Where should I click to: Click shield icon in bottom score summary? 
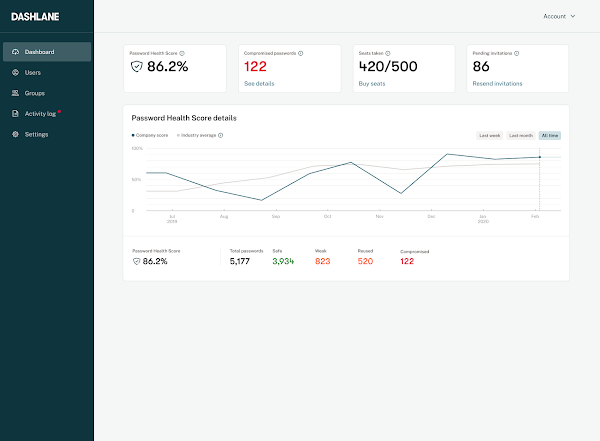point(136,261)
